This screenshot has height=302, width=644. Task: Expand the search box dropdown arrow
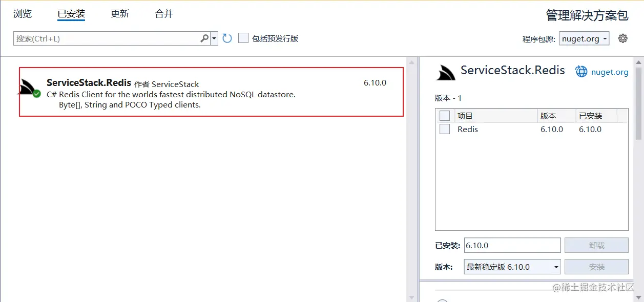[214, 38]
